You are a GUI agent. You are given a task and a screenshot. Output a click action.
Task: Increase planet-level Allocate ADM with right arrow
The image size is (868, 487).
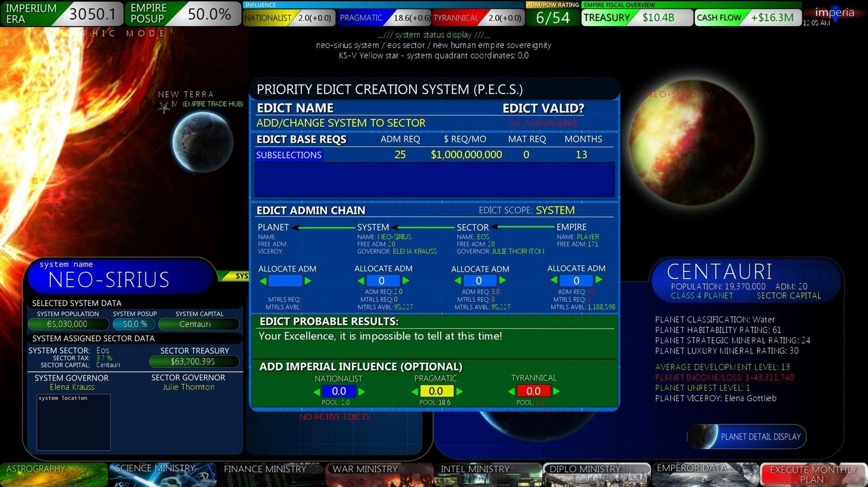click(307, 281)
